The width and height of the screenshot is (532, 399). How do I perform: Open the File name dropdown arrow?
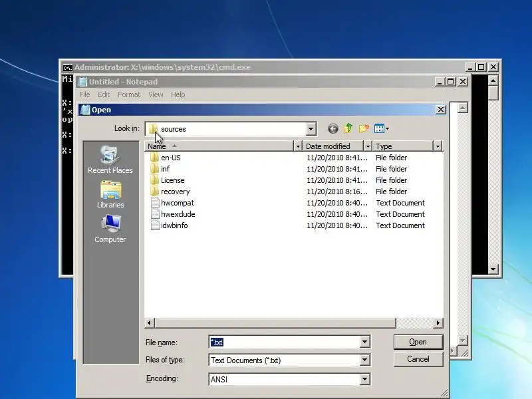[x=364, y=342]
